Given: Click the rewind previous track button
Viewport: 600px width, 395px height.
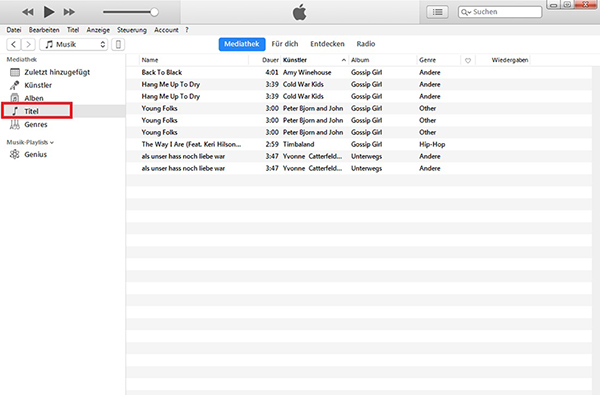Looking at the screenshot, I should coord(28,12).
